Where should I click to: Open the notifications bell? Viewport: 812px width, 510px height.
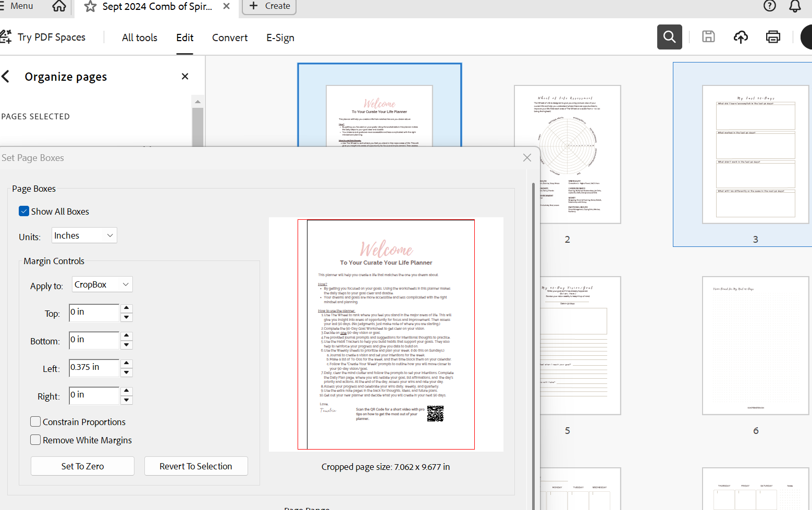click(795, 6)
